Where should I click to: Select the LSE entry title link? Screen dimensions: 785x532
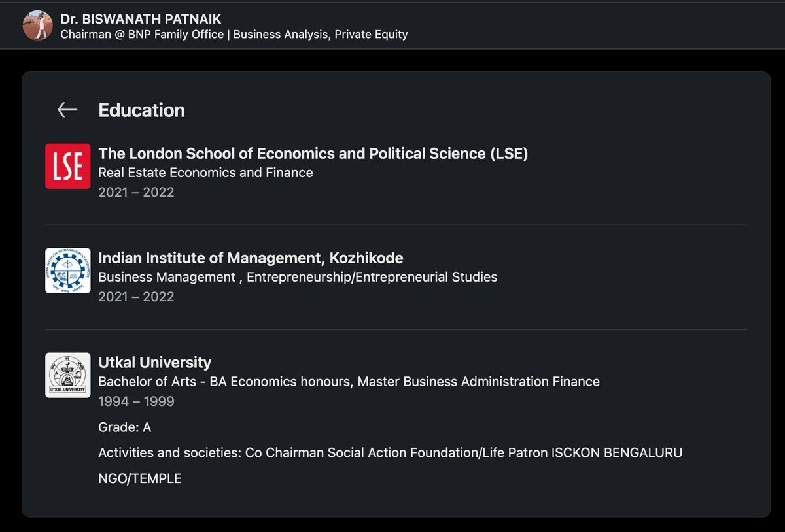pos(313,153)
